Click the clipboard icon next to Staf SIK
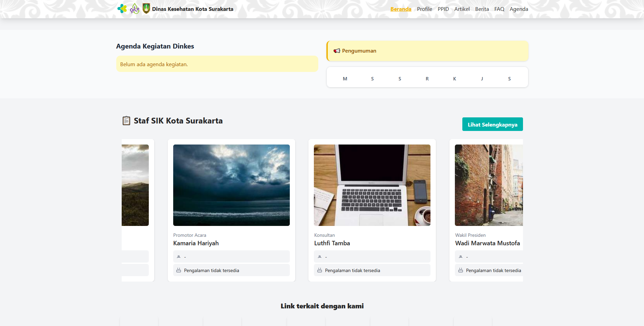The image size is (644, 326). [126, 121]
